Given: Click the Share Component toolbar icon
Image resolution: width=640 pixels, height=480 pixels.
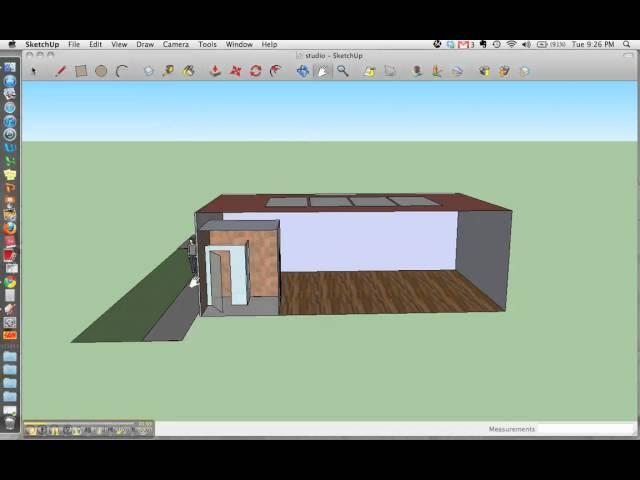Looking at the screenshot, I should 524,71.
